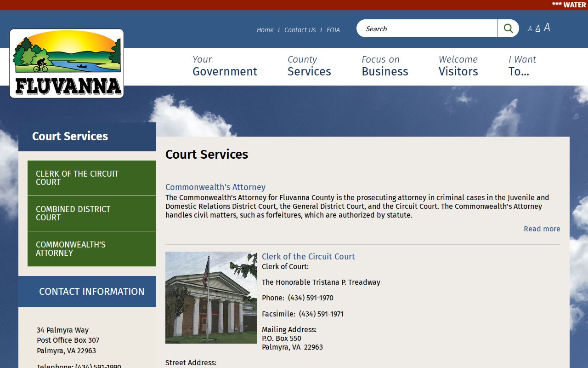
Task: Click the P.O. Box 550 mailing address
Action: pos(282,339)
